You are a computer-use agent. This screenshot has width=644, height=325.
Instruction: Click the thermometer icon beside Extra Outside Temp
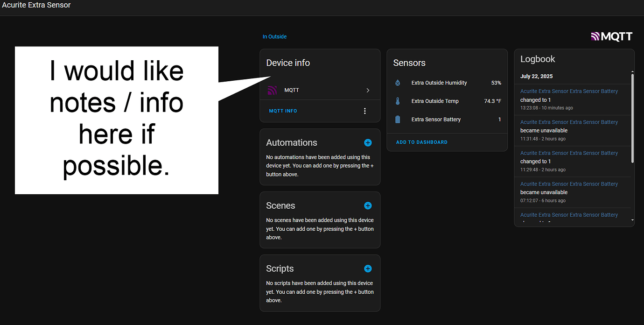(398, 101)
